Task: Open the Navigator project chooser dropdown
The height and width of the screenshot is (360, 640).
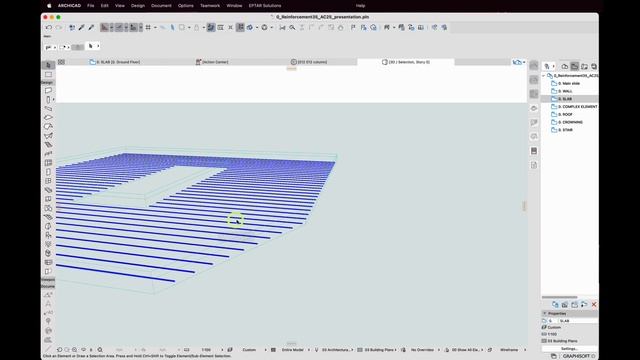Action: click(549, 66)
